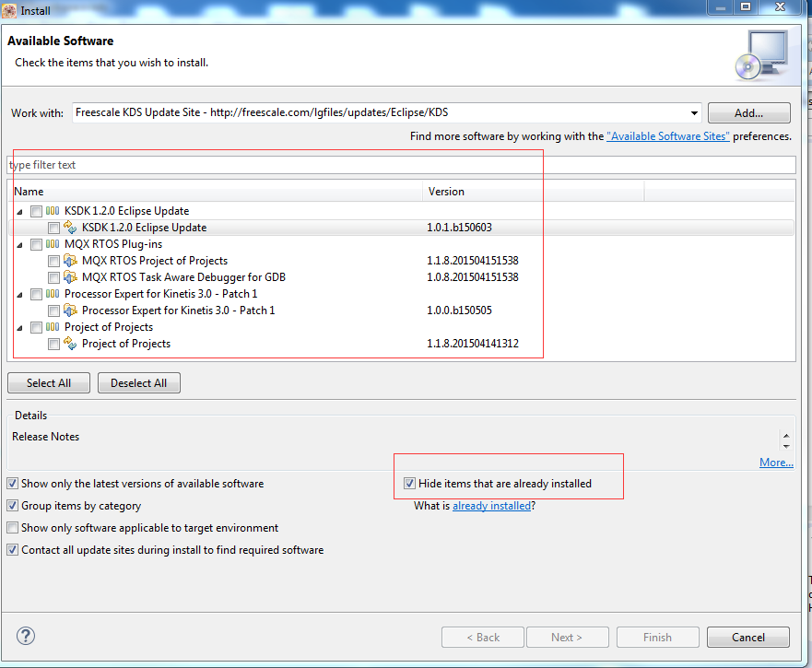
Task: Click Select All button
Action: coord(49,383)
